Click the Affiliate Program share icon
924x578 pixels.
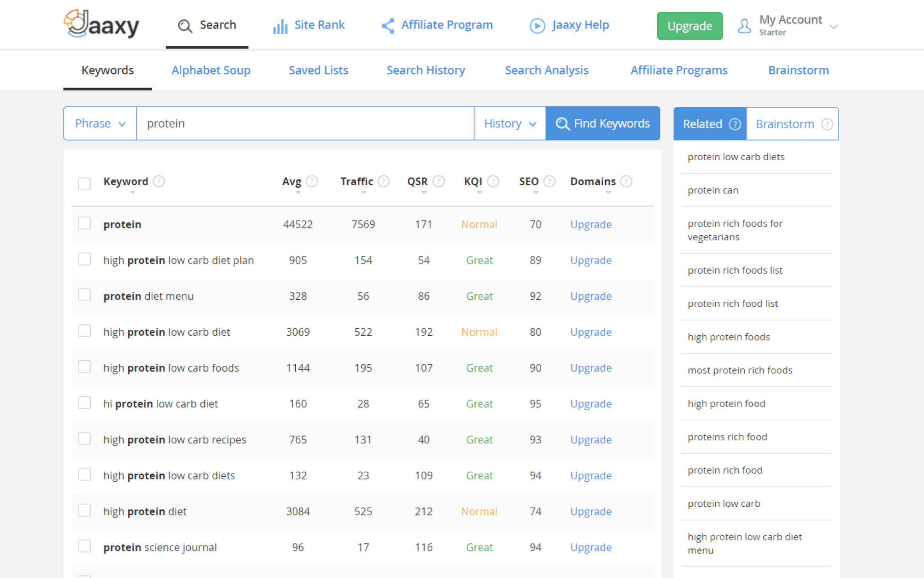click(x=388, y=26)
